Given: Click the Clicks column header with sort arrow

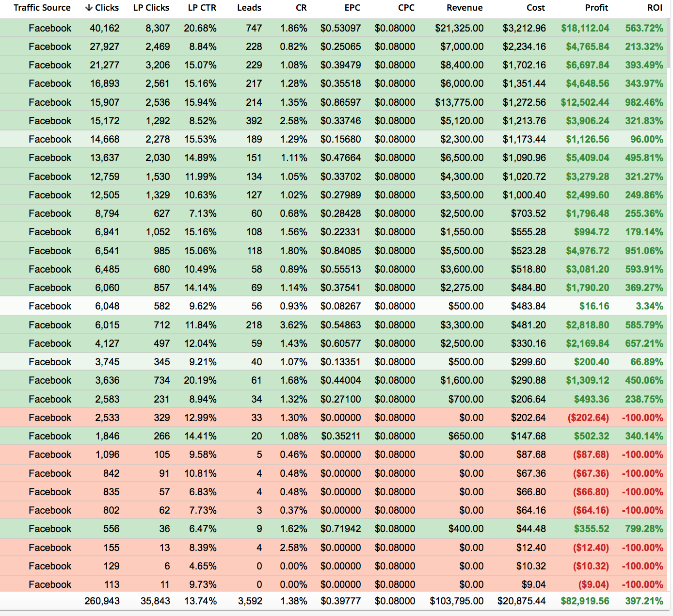Looking at the screenshot, I should [x=102, y=8].
